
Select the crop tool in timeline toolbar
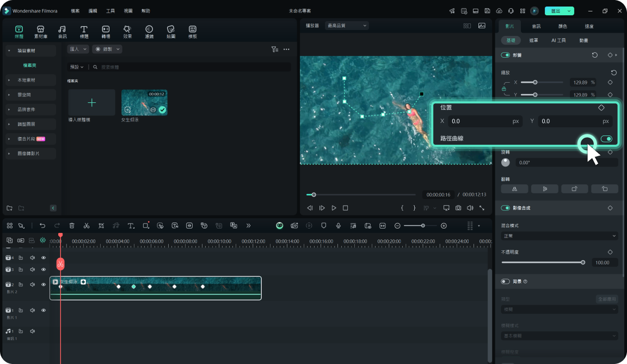(101, 226)
